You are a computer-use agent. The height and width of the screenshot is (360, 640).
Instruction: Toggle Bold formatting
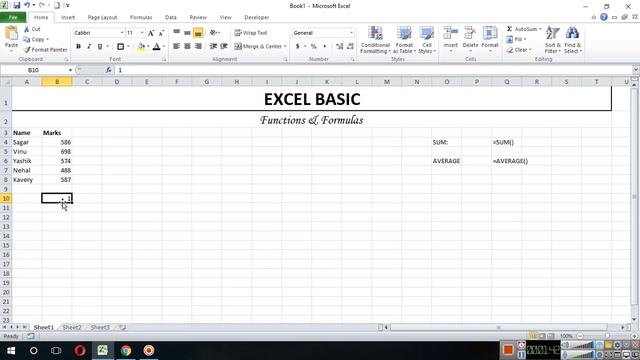(78, 47)
